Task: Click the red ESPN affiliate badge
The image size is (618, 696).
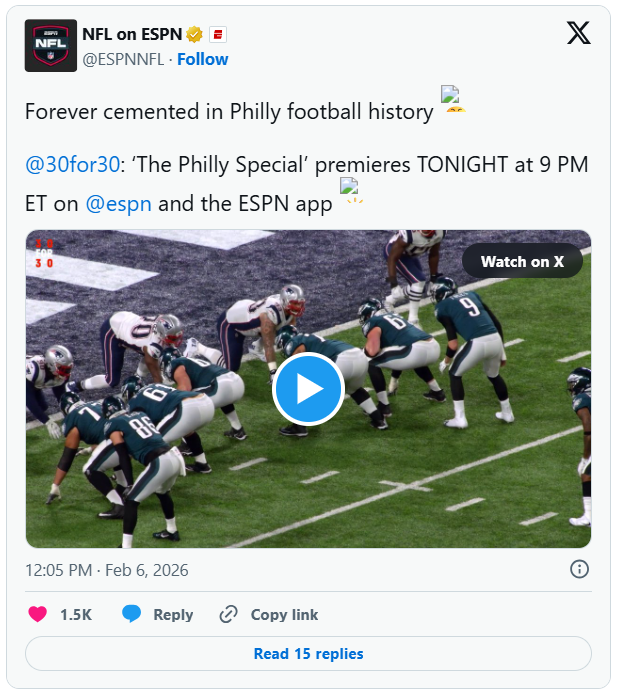Action: point(217,34)
